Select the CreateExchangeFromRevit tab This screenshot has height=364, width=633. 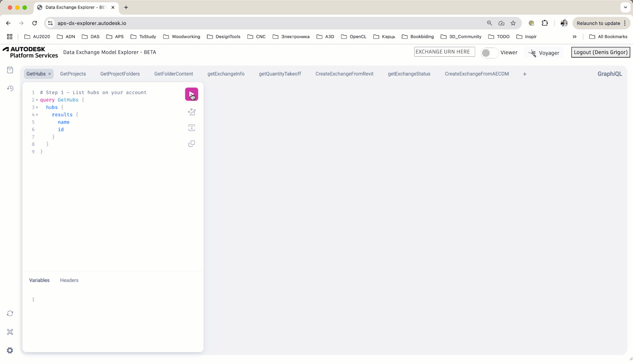[344, 74]
